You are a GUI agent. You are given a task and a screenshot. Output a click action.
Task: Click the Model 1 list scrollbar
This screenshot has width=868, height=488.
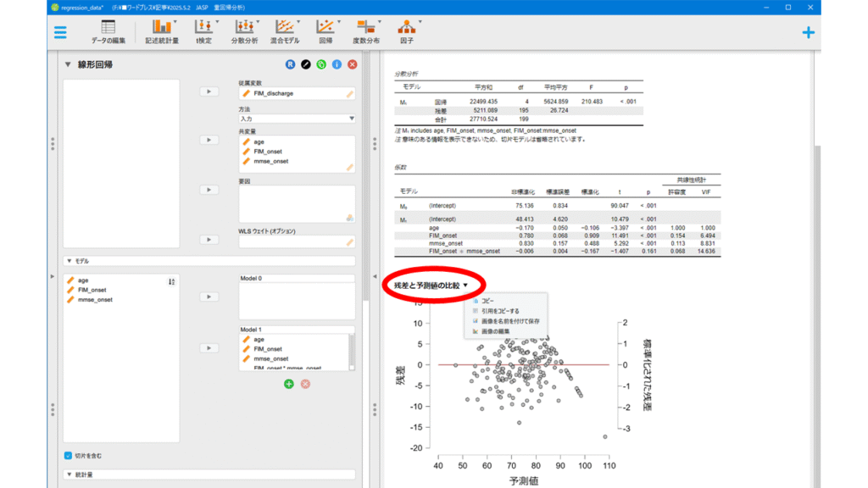coord(351,352)
